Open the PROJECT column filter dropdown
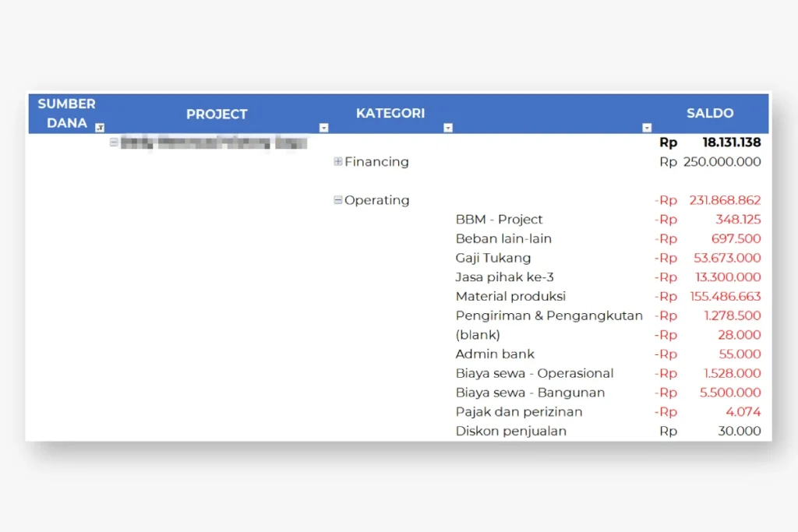Screen dimensions: 798x532 [x=323, y=128]
